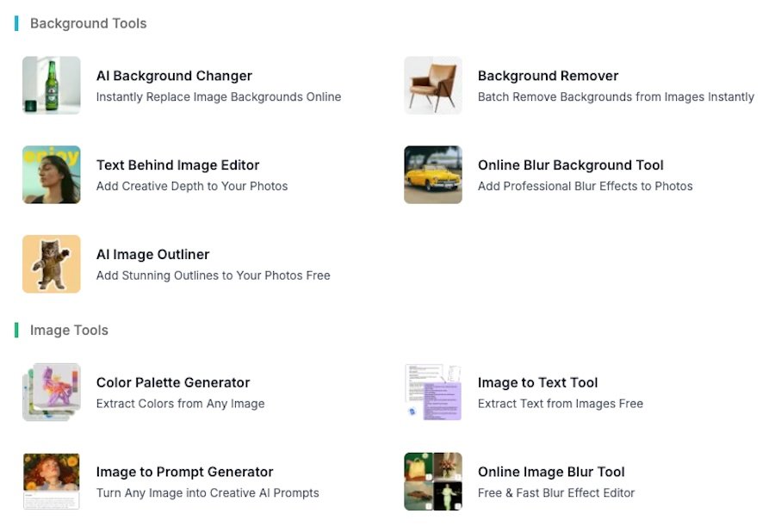Open the Text Behind Image Editor
This screenshot has width=775, height=532.
pyautogui.click(x=177, y=165)
